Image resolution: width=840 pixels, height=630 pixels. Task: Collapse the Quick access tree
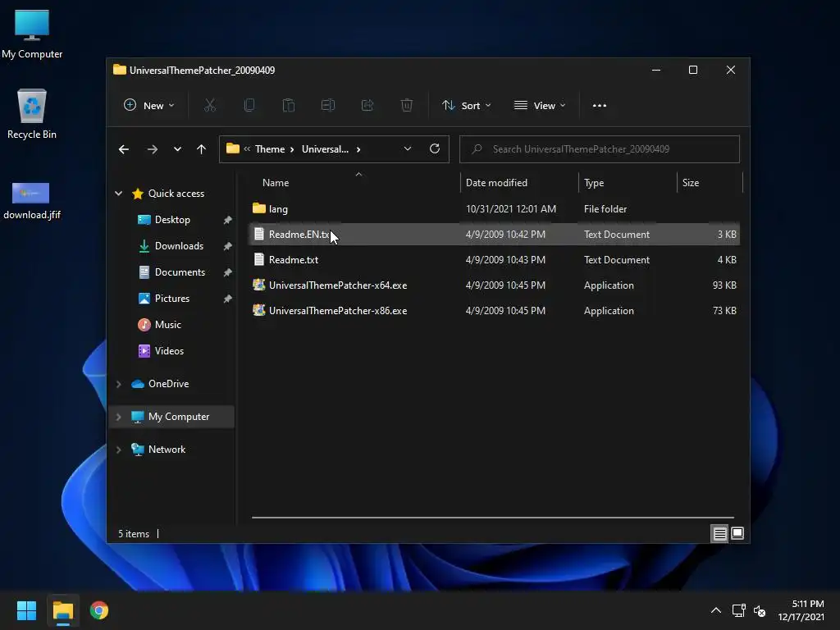(x=118, y=194)
